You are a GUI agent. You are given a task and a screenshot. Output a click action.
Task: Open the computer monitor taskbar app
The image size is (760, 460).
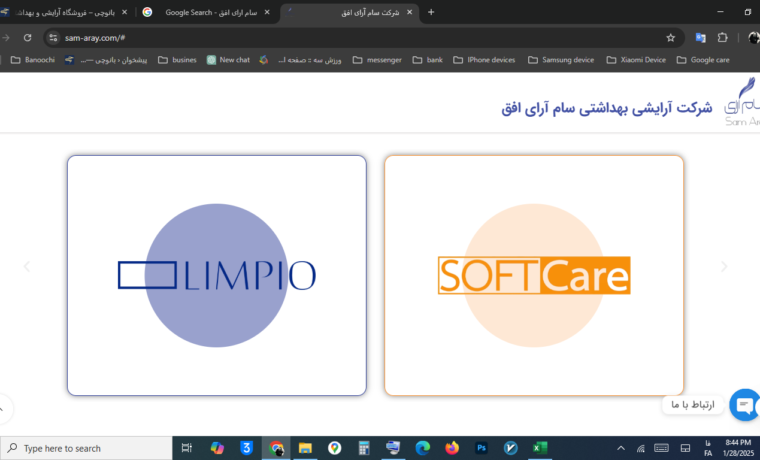(x=393, y=448)
